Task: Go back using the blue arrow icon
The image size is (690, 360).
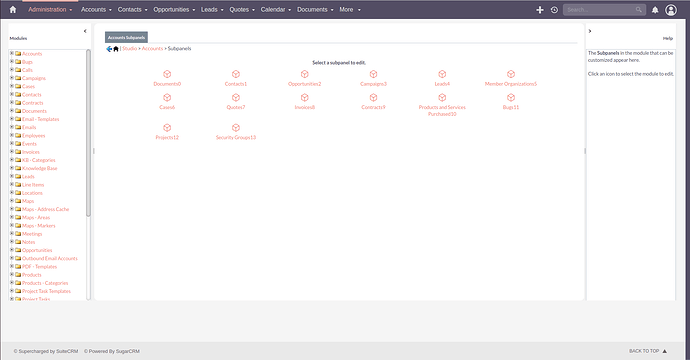Action: 109,49
